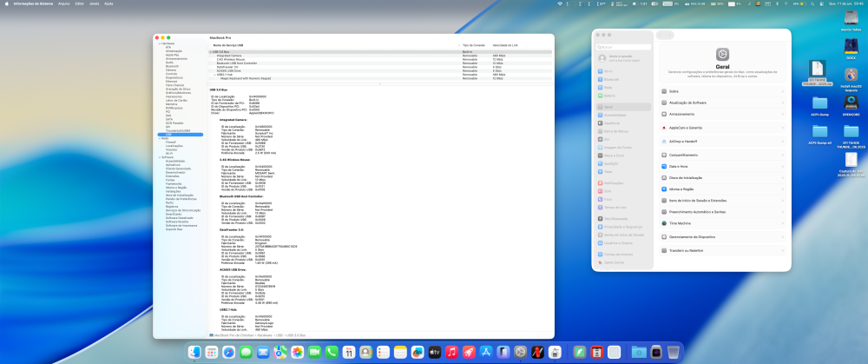Open FaceTime in the Dock
Viewport: 868px width, 364px height.
[314, 352]
